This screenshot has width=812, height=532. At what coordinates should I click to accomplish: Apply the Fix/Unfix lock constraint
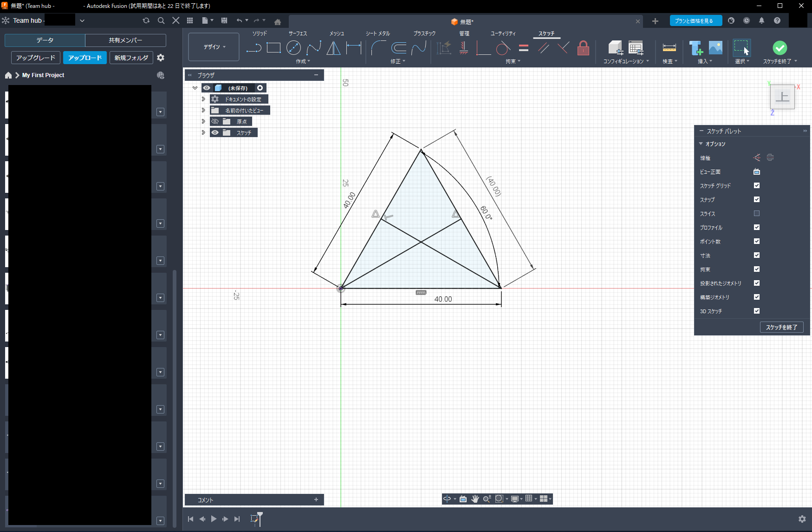[583, 48]
